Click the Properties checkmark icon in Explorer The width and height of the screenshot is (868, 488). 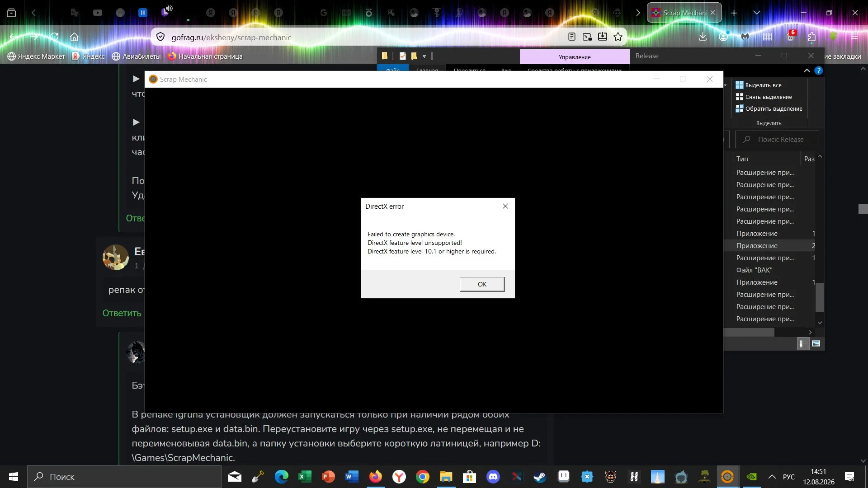(x=402, y=56)
